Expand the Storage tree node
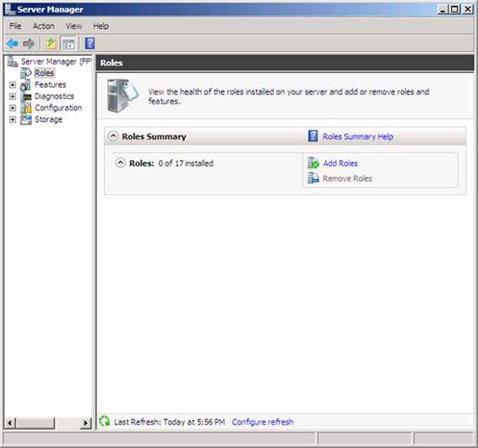Image resolution: width=478 pixels, height=448 pixels. [x=12, y=119]
